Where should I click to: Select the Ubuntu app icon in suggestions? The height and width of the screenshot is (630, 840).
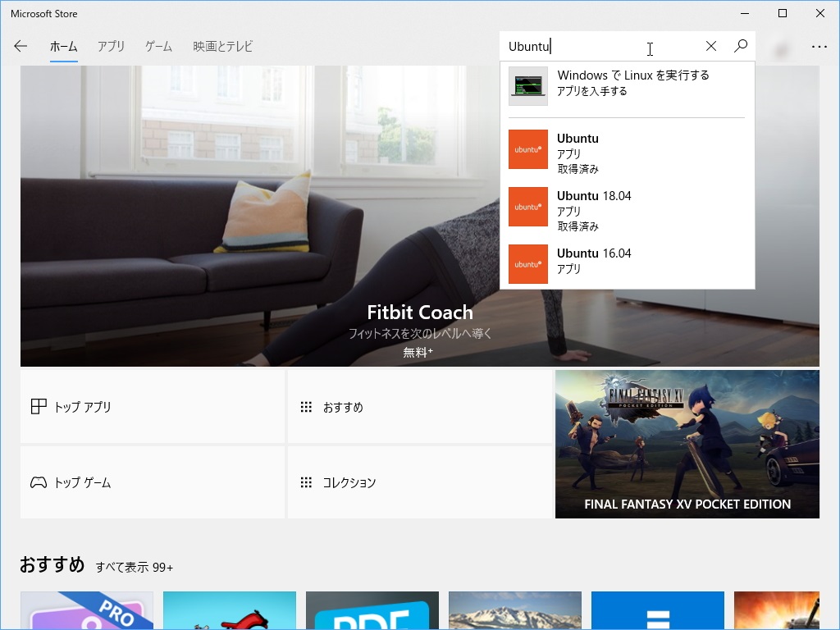pos(527,149)
